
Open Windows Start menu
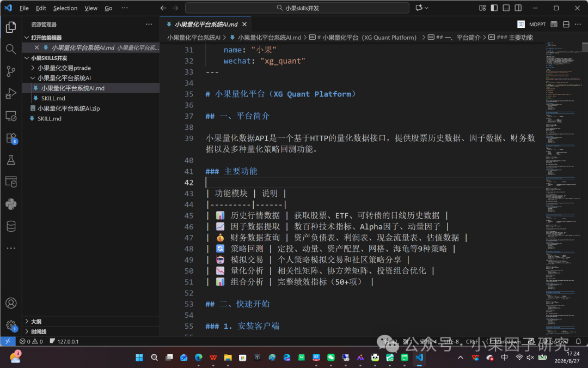[139, 358]
